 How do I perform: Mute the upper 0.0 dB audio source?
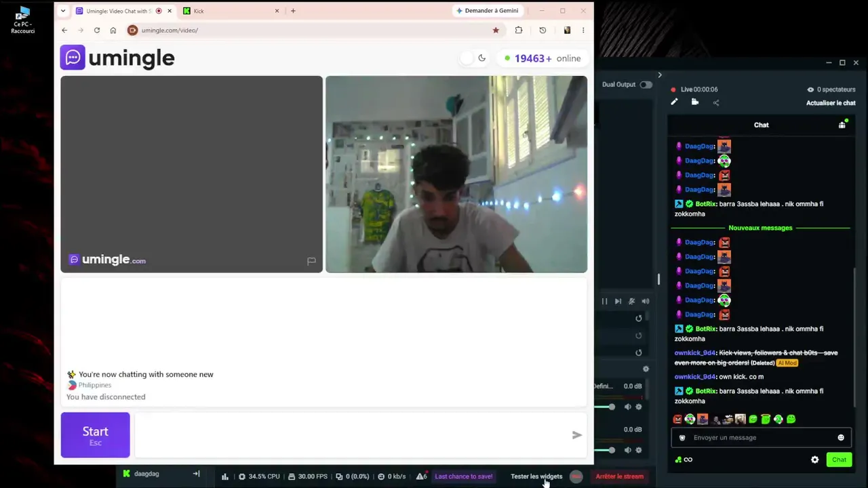[x=627, y=407]
